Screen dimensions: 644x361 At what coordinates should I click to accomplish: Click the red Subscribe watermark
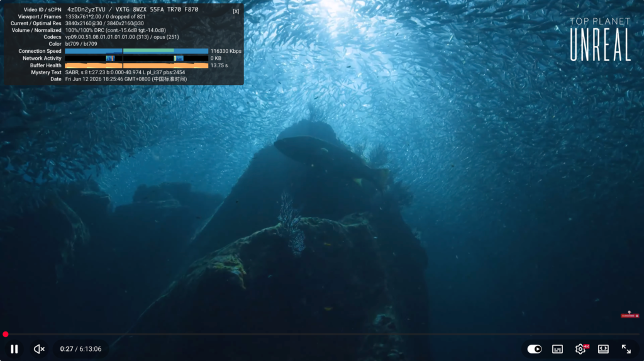(x=630, y=315)
